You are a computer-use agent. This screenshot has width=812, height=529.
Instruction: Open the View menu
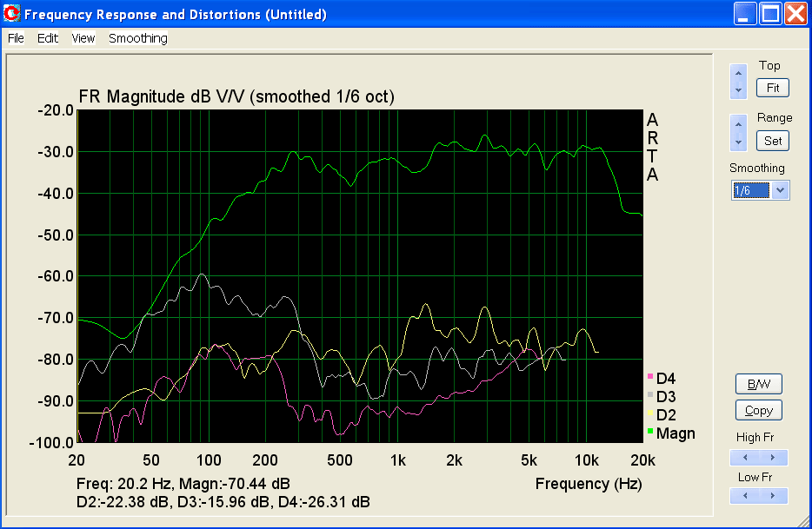pos(83,38)
